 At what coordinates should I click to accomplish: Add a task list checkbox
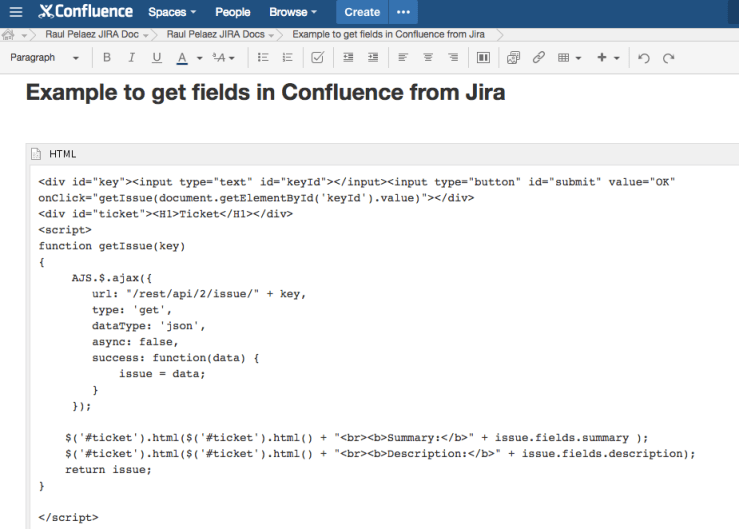[318, 58]
